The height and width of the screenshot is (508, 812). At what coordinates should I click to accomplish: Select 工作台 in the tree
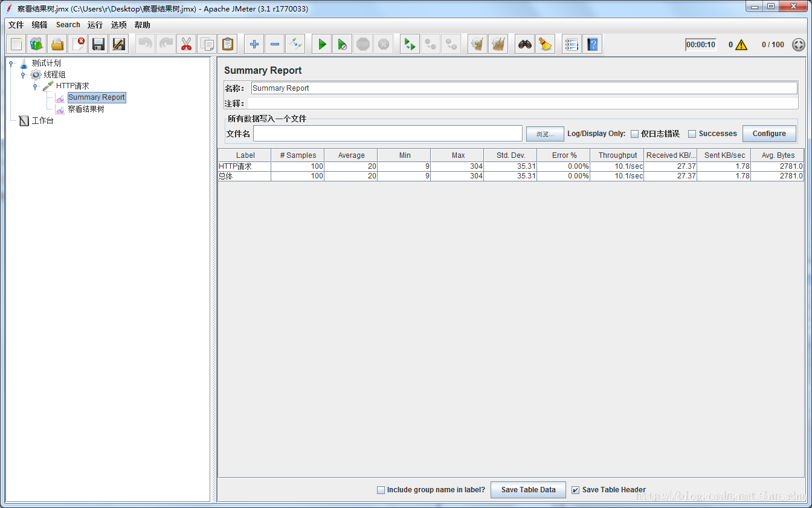pos(42,121)
